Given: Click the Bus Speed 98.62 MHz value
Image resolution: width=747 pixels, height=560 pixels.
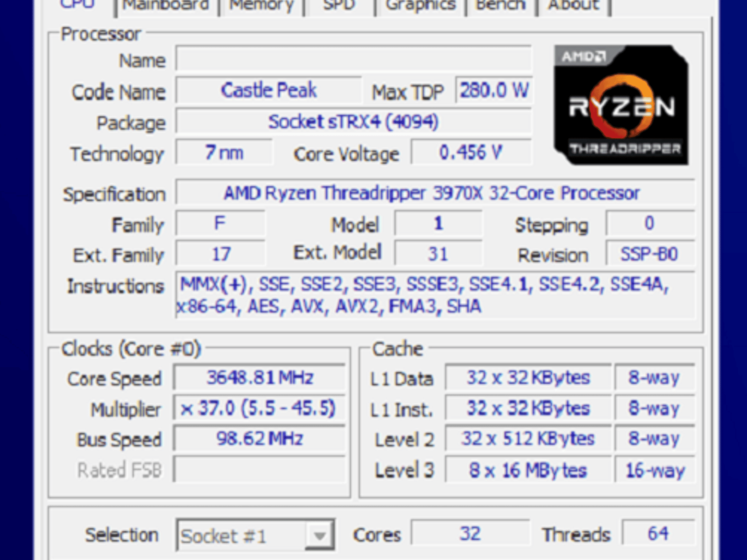Looking at the screenshot, I should [260, 439].
